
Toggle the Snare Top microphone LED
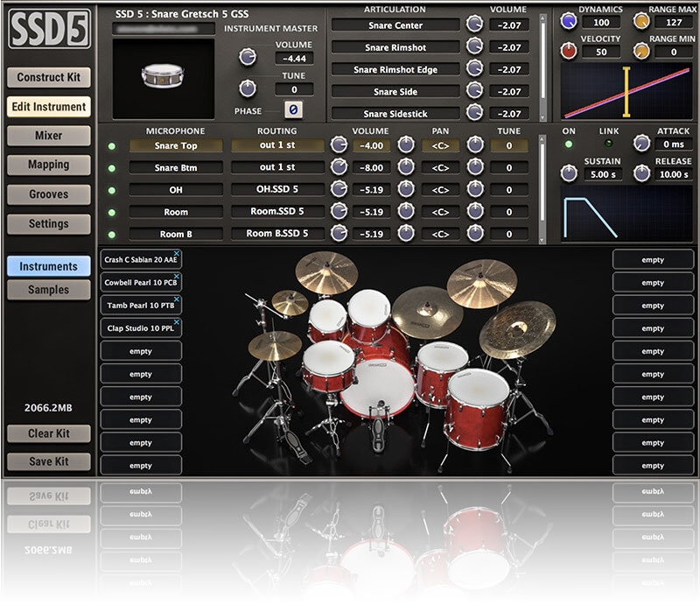click(111, 145)
